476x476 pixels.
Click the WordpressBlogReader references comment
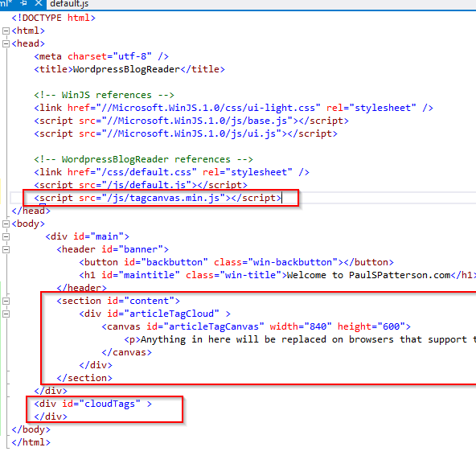tap(143, 159)
